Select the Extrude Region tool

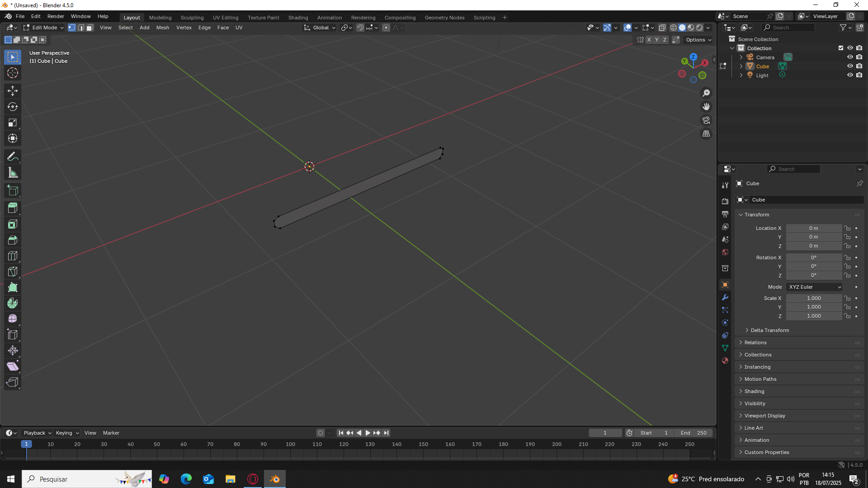(13, 208)
